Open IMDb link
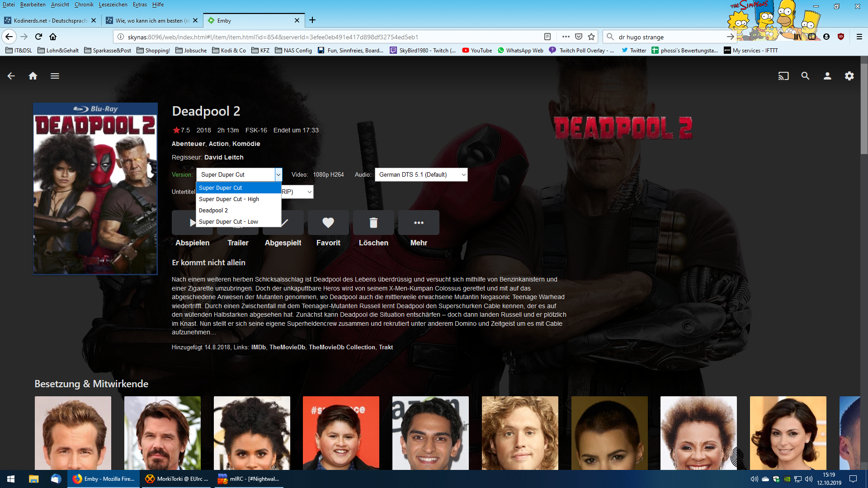 [x=258, y=347]
